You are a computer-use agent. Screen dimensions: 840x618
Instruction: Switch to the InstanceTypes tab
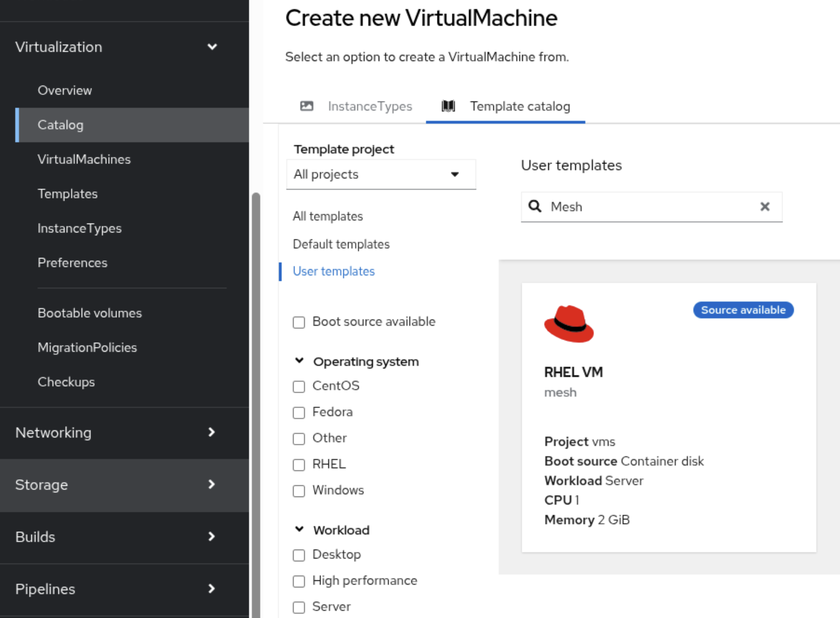point(369,107)
